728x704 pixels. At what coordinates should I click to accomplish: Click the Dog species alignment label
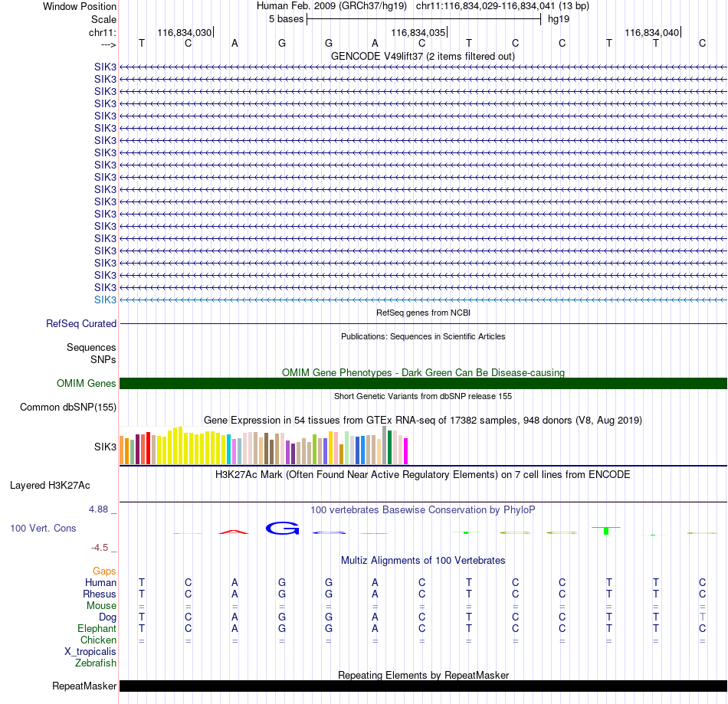107,617
